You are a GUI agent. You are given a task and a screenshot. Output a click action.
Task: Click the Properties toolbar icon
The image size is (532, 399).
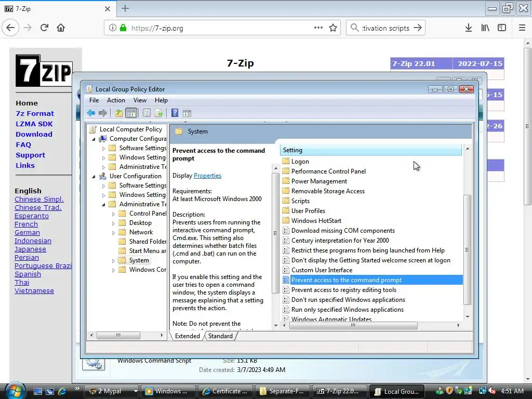tap(147, 113)
